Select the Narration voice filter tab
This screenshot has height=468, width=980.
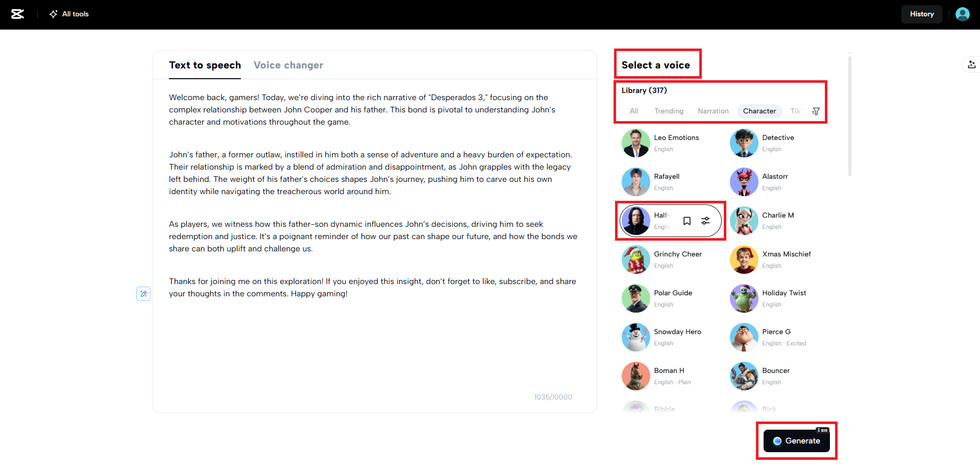click(x=713, y=111)
